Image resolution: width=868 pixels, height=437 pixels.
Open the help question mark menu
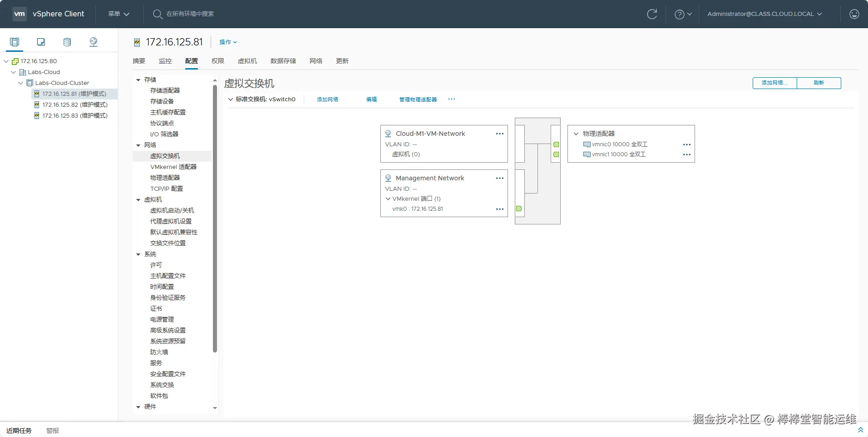pos(683,14)
